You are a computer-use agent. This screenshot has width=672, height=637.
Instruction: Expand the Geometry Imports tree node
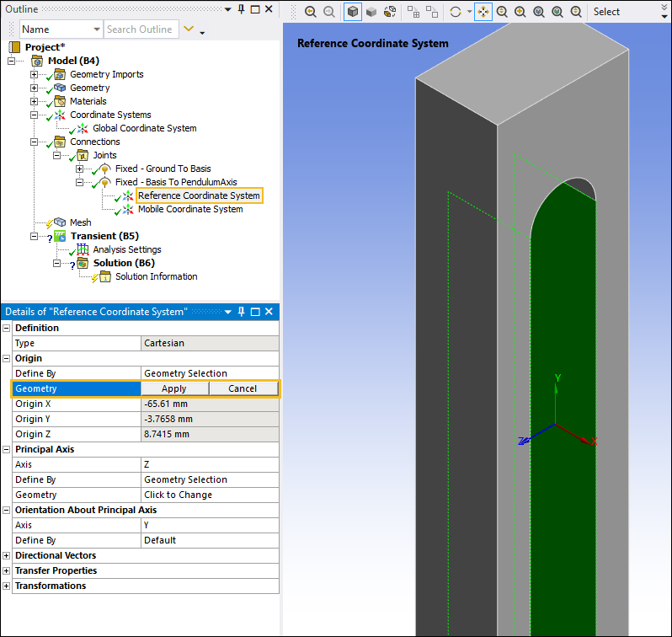[35, 74]
